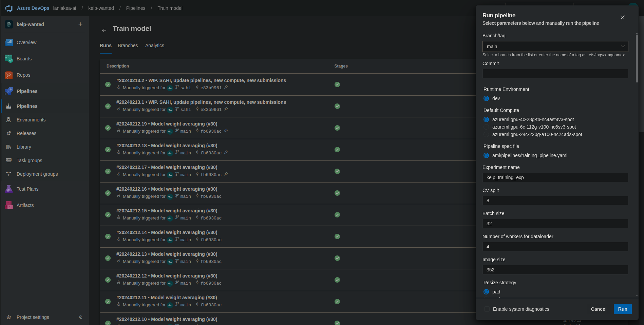Click branch sahi on run #20240213.1

click(186, 110)
